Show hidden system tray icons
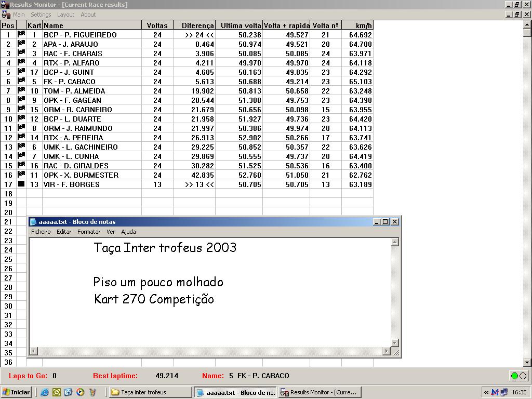 tap(486, 392)
